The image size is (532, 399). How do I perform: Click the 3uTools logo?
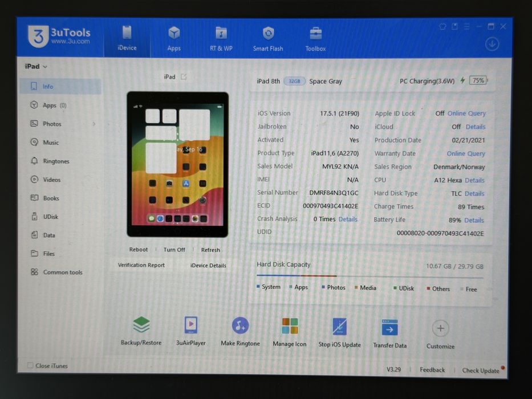tap(59, 36)
